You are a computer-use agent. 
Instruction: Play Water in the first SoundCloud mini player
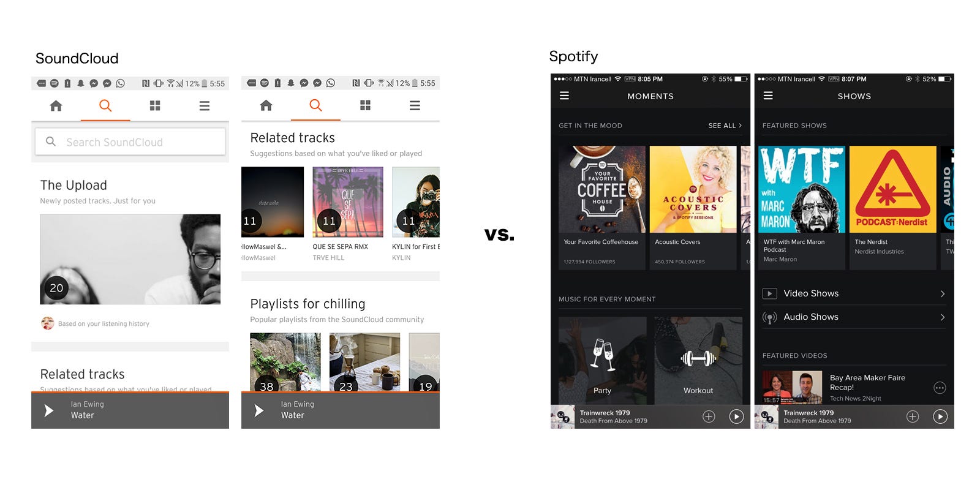pyautogui.click(x=49, y=410)
